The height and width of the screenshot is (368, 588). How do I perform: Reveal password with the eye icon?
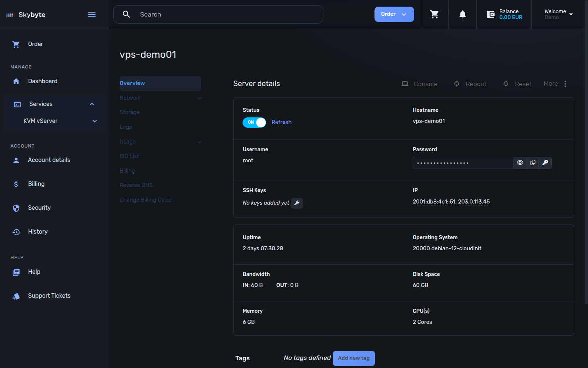[x=520, y=163]
